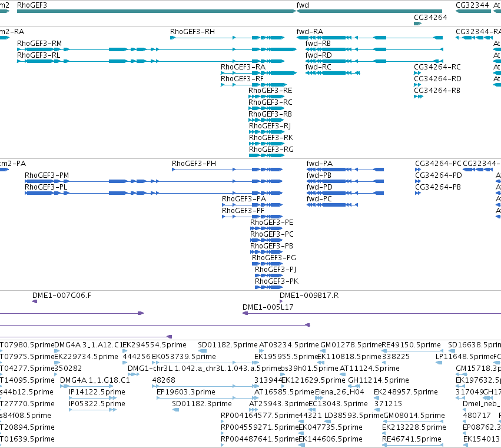Select the RhoGEF3-PG protein label
The width and height of the screenshot is (501, 448).
point(274,258)
